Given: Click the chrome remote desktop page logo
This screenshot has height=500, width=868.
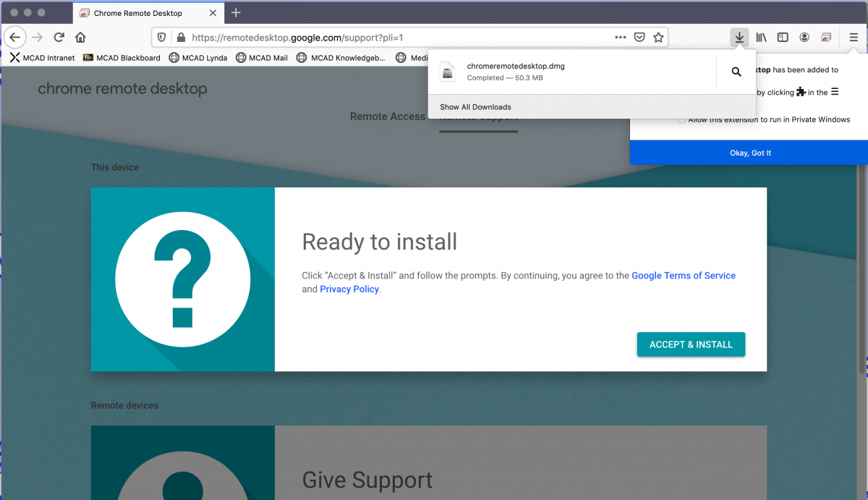Looking at the screenshot, I should (122, 89).
